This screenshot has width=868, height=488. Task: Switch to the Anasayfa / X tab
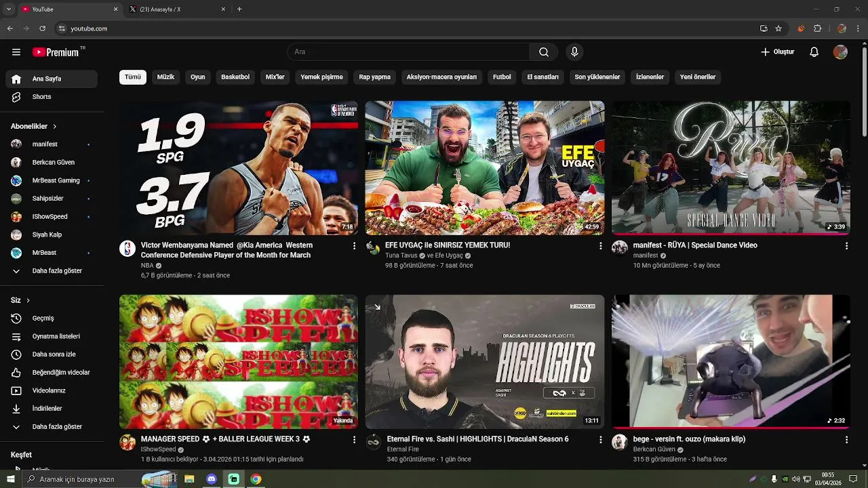pyautogui.click(x=178, y=9)
